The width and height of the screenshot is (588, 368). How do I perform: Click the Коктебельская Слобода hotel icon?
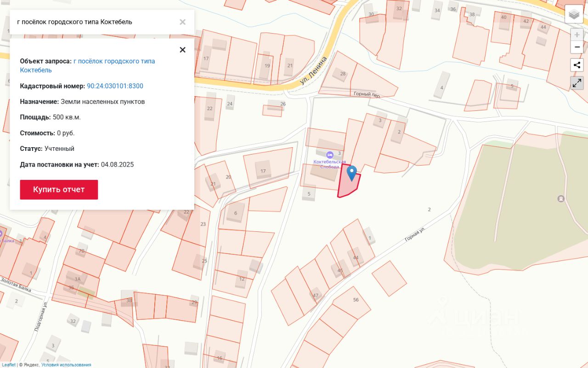(329, 155)
